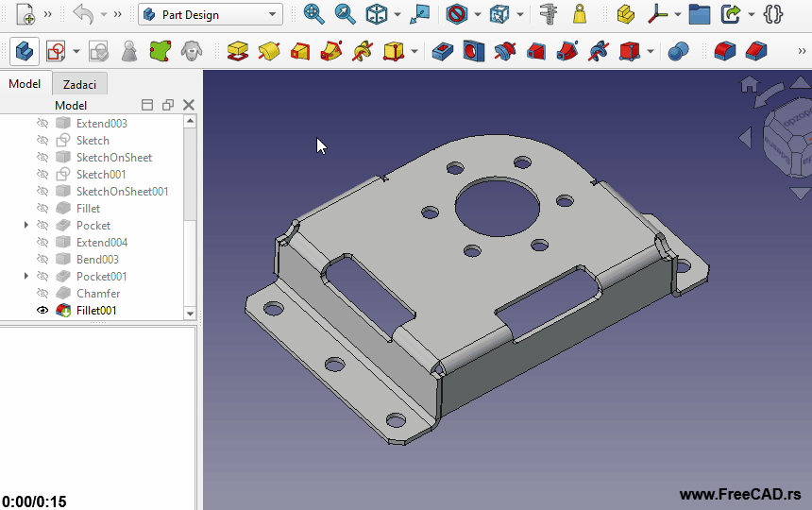This screenshot has width=812, height=510.
Task: Select the Subtractive loft icon
Action: click(536, 51)
